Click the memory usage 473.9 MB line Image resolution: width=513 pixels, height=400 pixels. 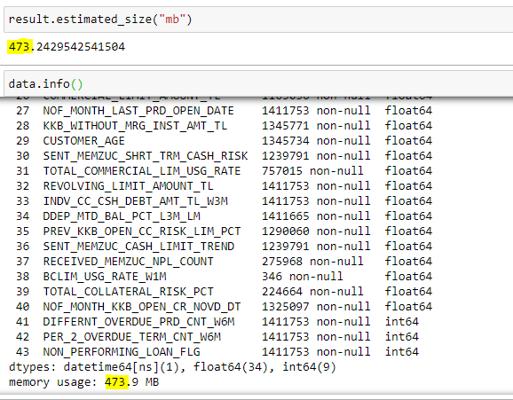(84, 382)
